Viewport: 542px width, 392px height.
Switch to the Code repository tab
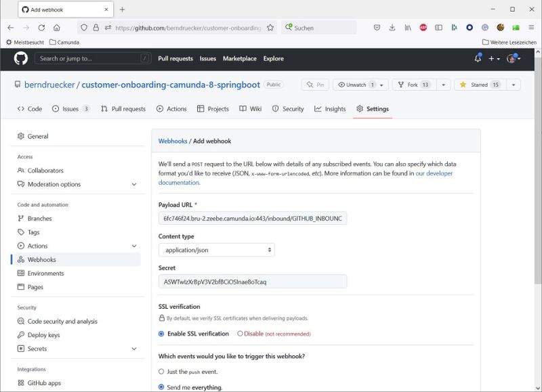coord(30,109)
